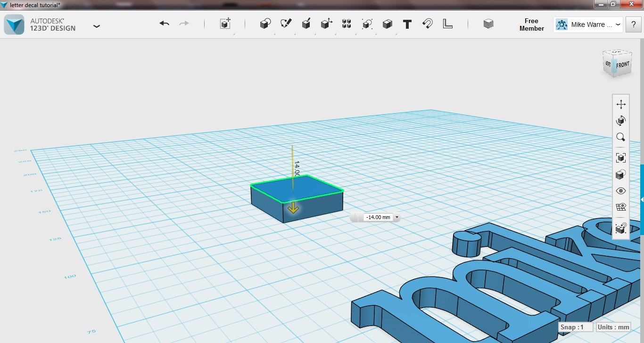Click the grip handle left of -14.00 mm field
Image resolution: width=644 pixels, height=343 pixels.
(x=357, y=217)
